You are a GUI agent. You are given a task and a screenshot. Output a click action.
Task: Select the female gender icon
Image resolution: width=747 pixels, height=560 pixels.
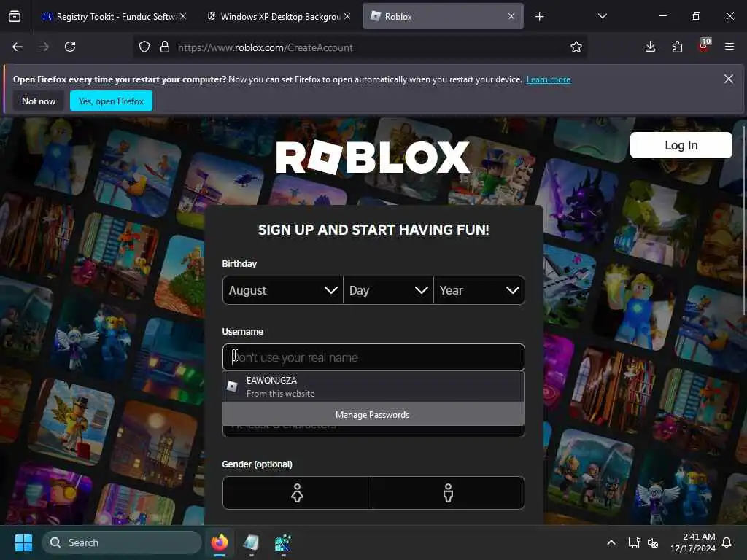click(x=298, y=493)
